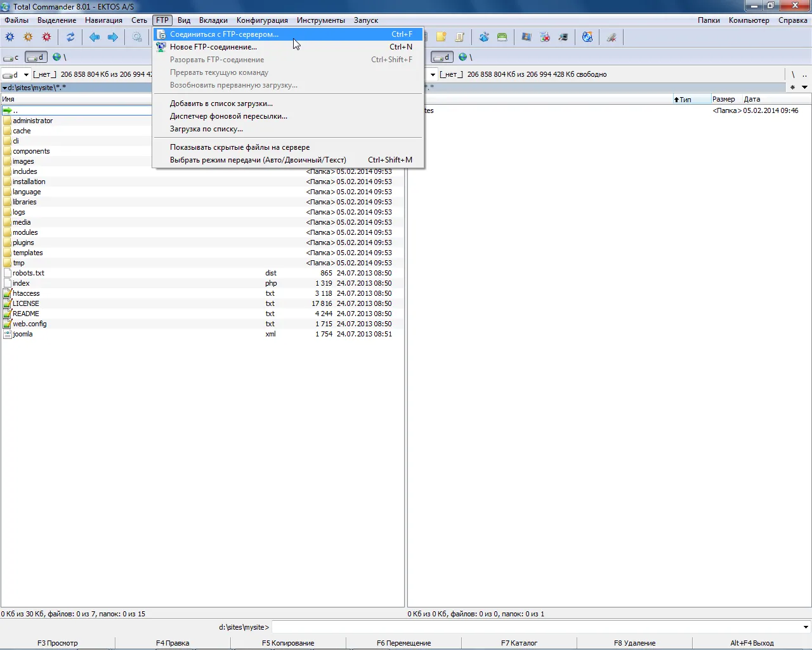
Task: Choose Соединиться с FTP-сервером menu item
Action: pos(288,34)
